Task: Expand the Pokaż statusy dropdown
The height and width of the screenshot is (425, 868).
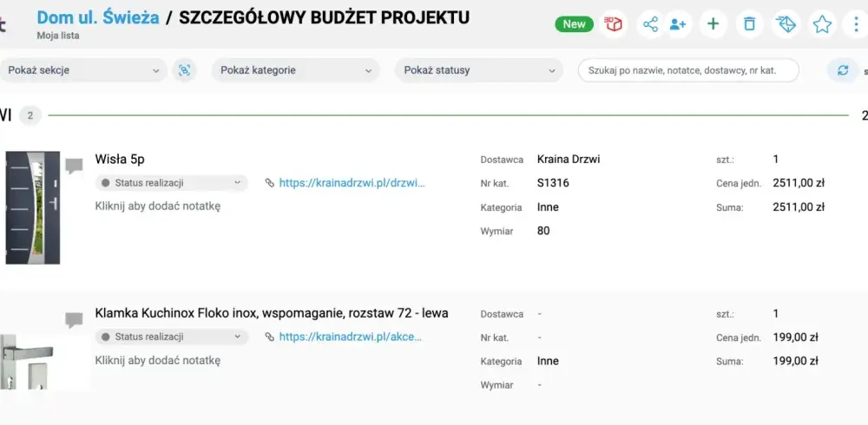Action: [479, 70]
